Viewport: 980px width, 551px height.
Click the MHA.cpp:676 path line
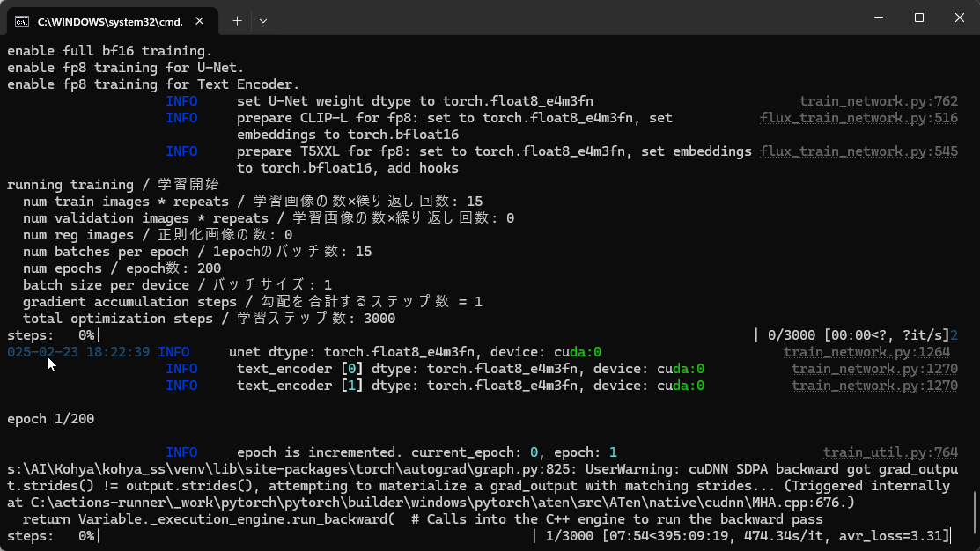pyautogui.click(x=431, y=503)
